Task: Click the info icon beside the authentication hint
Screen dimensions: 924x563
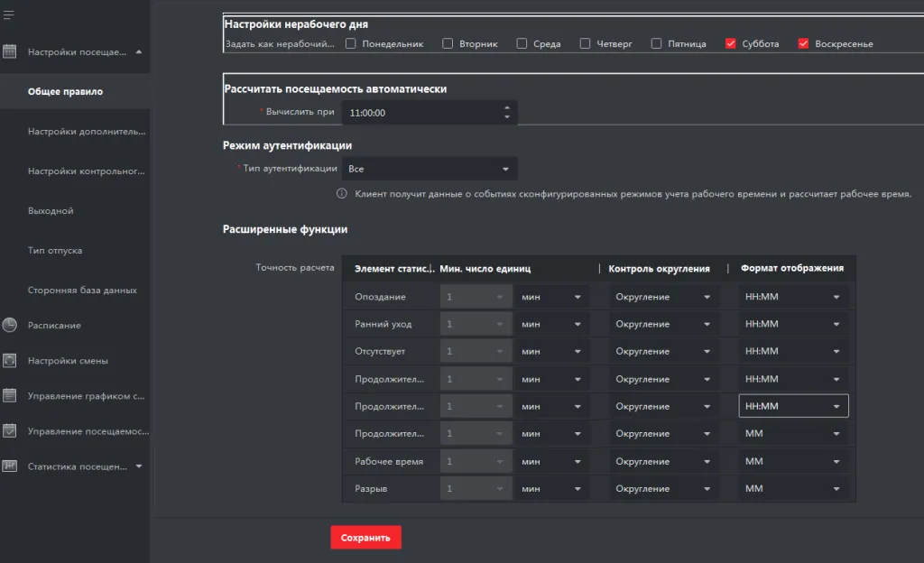Action: pyautogui.click(x=342, y=194)
